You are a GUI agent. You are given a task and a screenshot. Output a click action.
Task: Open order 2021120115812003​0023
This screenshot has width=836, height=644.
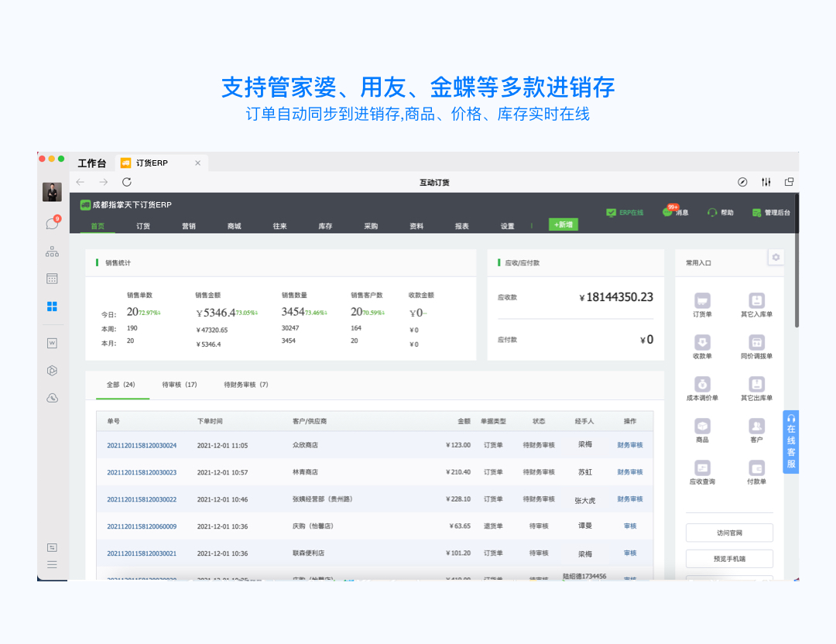click(142, 472)
